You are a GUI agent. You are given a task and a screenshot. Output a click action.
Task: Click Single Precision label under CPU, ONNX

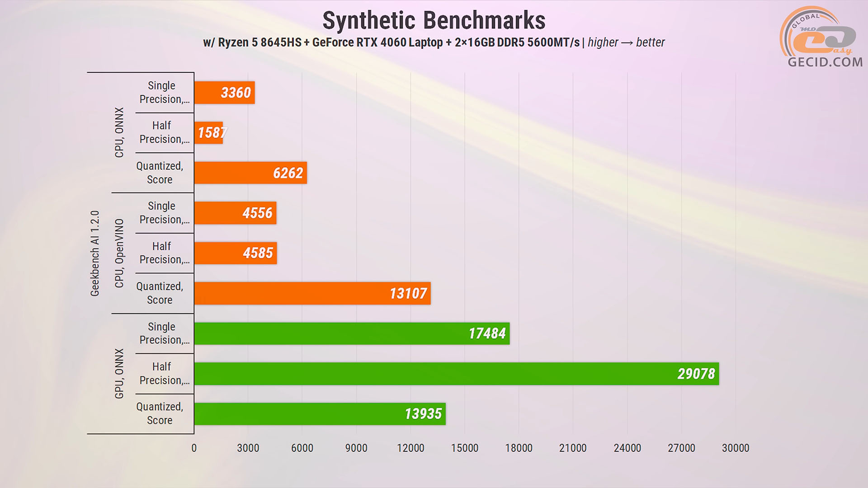click(164, 92)
